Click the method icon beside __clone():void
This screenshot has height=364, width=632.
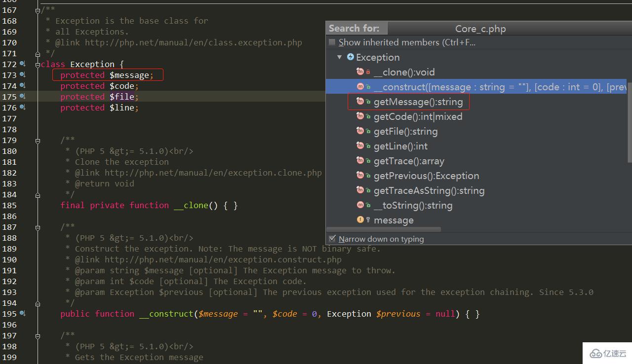click(360, 73)
